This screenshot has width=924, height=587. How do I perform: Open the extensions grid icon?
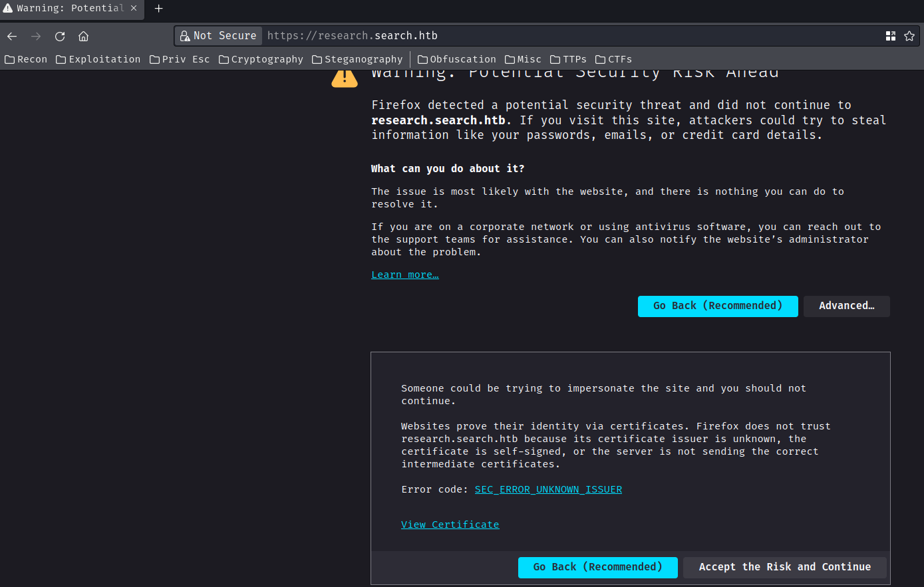[x=891, y=36]
